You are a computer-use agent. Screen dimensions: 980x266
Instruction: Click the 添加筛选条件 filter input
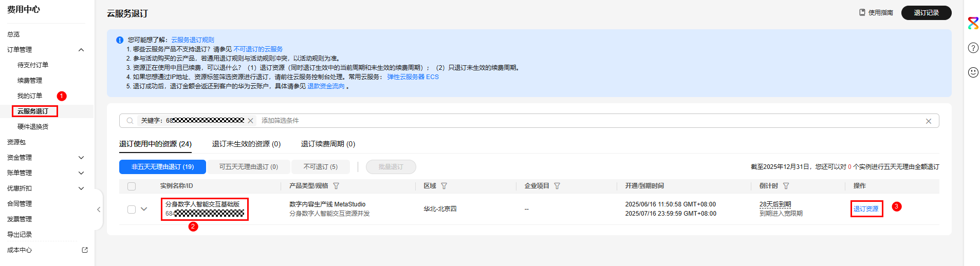(x=280, y=121)
